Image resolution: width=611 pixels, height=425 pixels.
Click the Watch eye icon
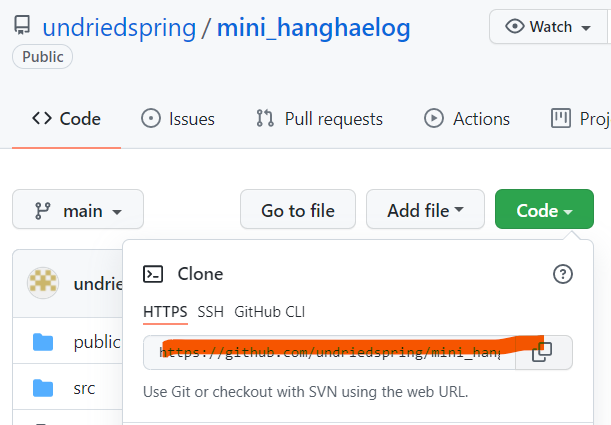pos(515,26)
